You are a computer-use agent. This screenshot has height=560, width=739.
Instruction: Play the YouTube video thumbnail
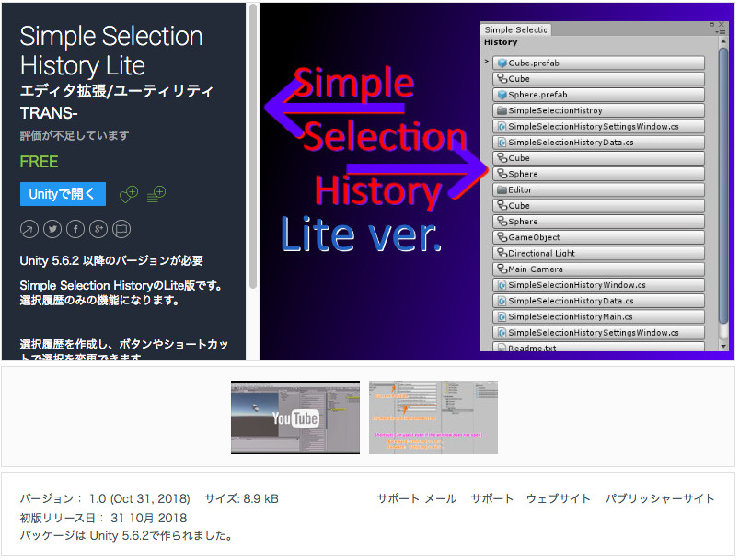point(295,417)
